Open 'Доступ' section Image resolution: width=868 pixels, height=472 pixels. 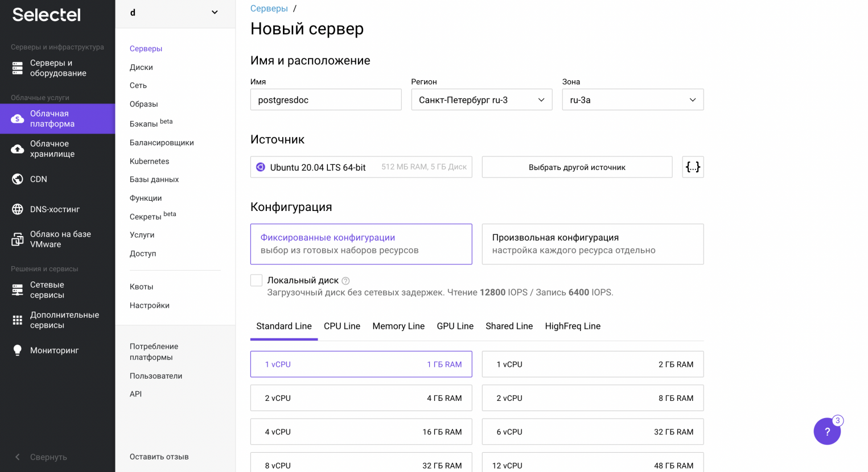(143, 254)
